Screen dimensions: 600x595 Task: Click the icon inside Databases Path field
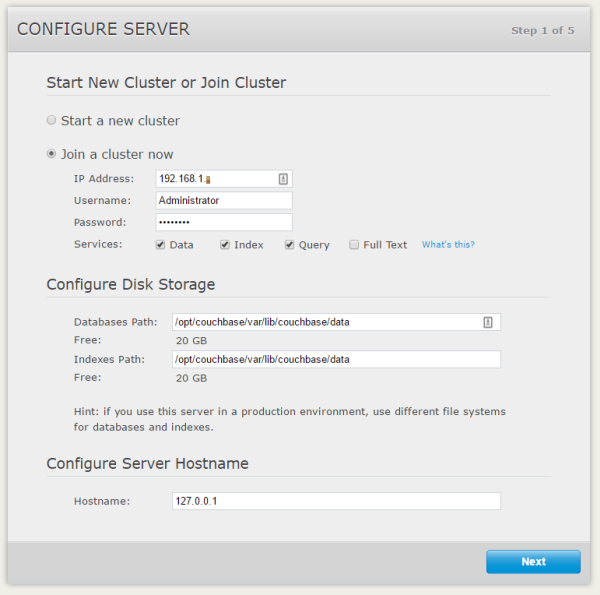point(488,322)
